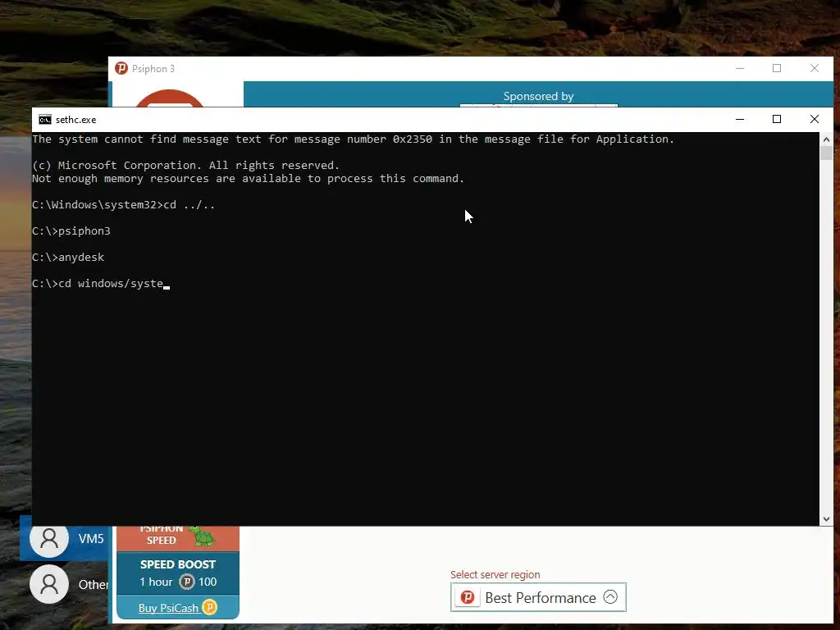Click the Psiphon 3 logo in title bar
Viewport: 840px width, 630px height.
121,69
